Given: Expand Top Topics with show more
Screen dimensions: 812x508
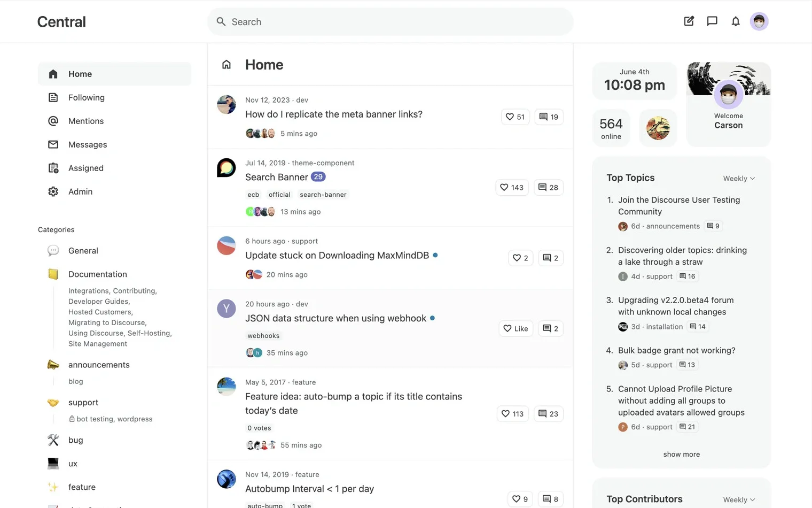Looking at the screenshot, I should [681, 454].
